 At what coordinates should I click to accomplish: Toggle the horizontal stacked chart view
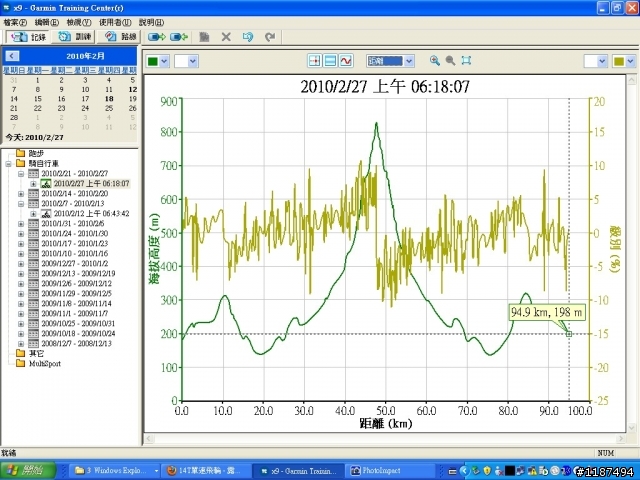[x=331, y=61]
